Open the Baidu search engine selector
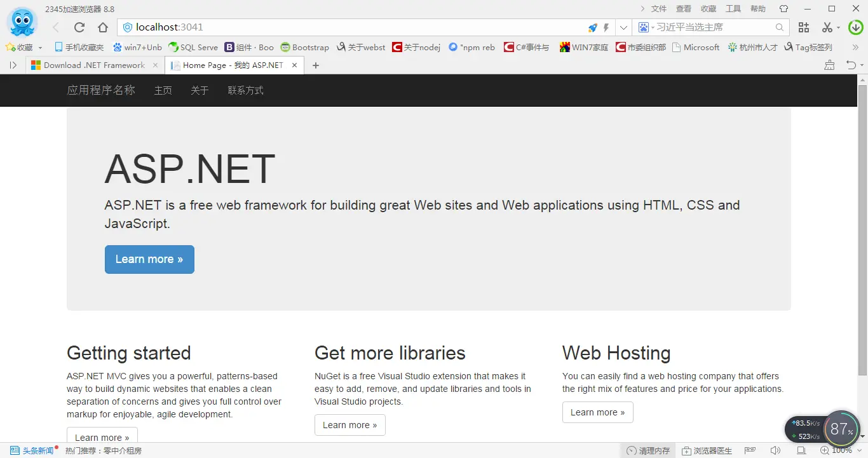 (646, 27)
